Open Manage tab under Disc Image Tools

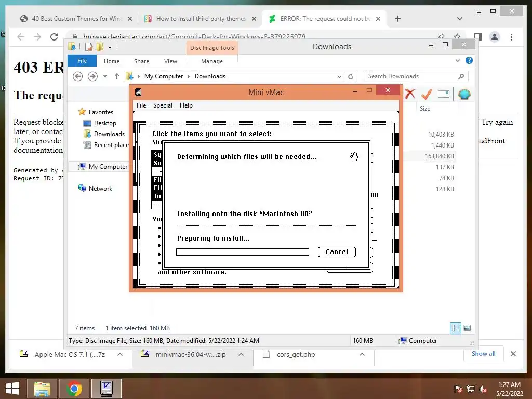pos(212,61)
